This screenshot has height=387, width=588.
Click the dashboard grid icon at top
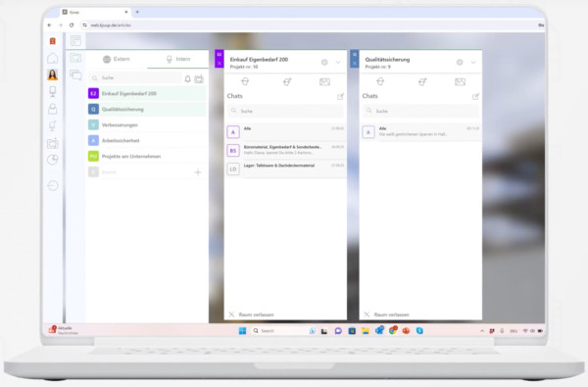75,40
